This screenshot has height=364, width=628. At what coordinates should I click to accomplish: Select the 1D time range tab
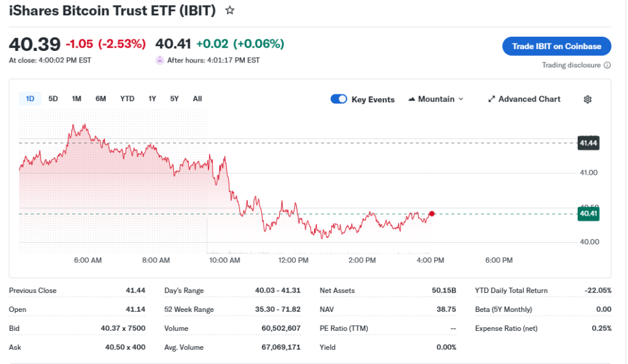[x=30, y=99]
